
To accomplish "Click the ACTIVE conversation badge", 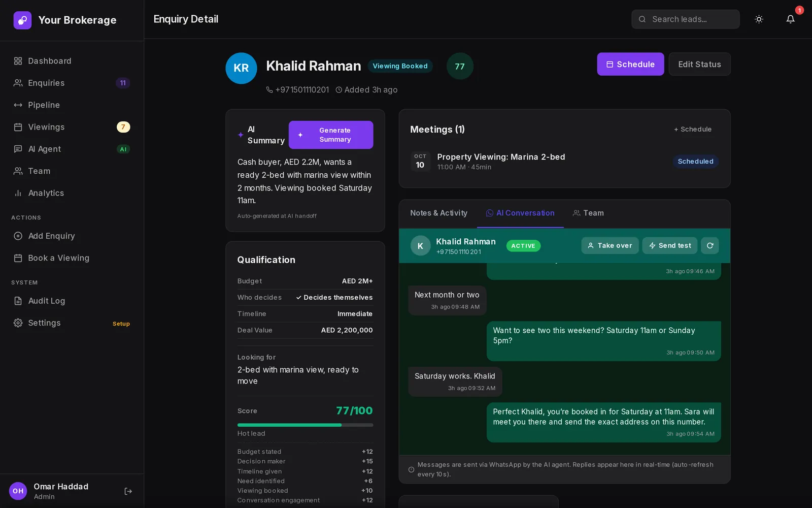I will 523,246.
